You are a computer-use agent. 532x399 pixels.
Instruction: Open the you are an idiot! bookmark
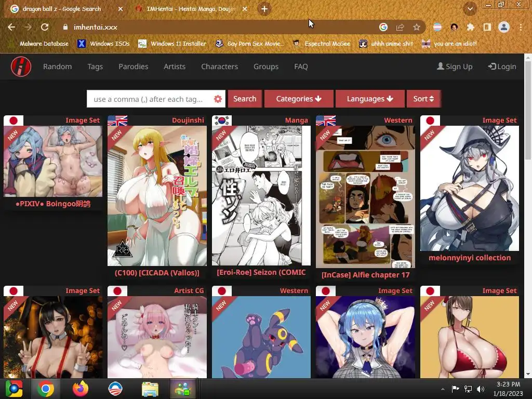click(x=449, y=44)
